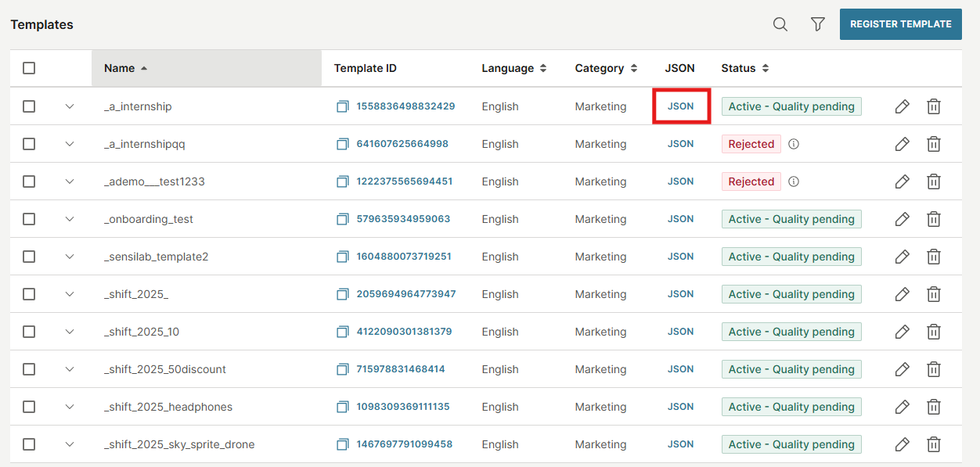
Task: Select the _shift_2025_10 row checkbox
Action: tap(29, 332)
